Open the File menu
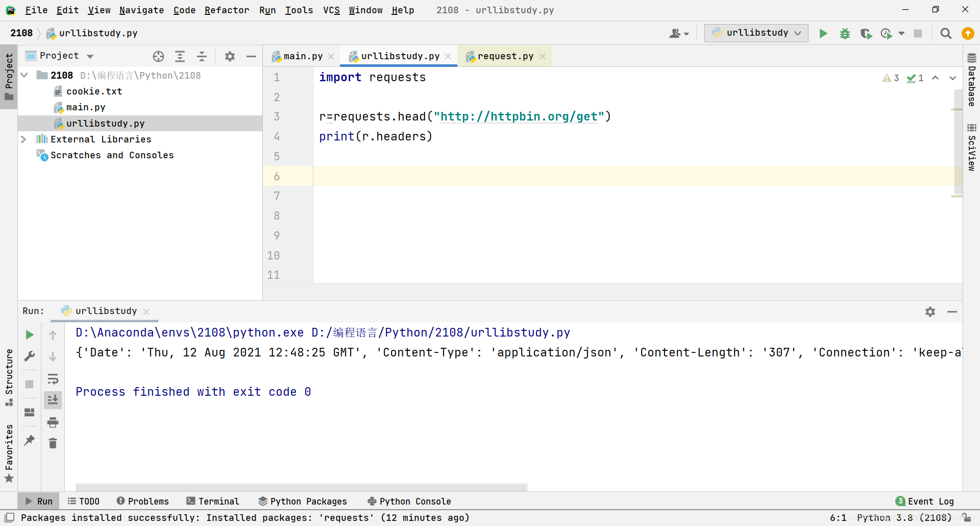980x526 pixels. pyautogui.click(x=36, y=10)
